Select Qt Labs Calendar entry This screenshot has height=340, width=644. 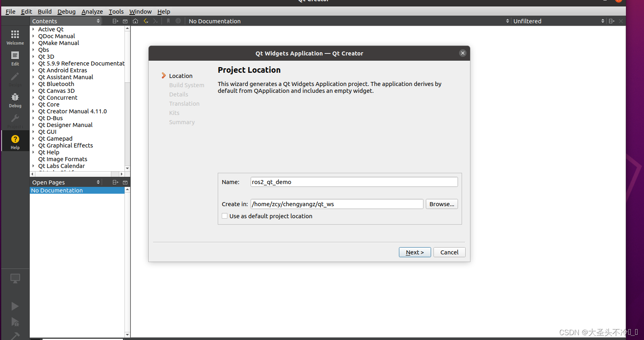61,166
